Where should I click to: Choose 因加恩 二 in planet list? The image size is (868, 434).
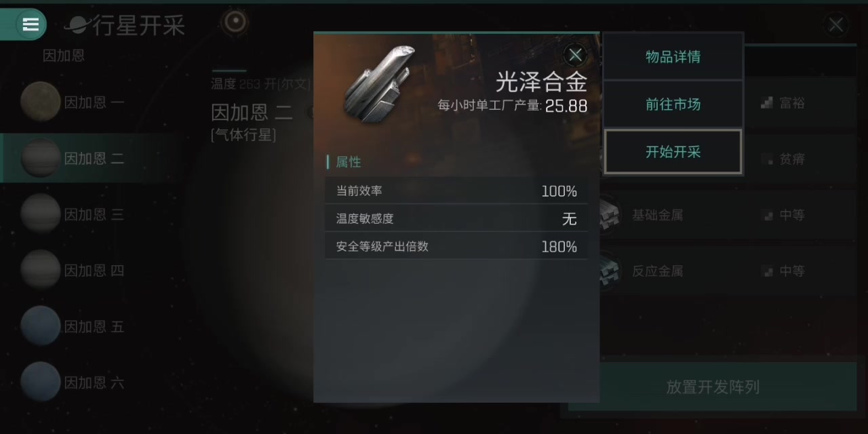click(95, 158)
